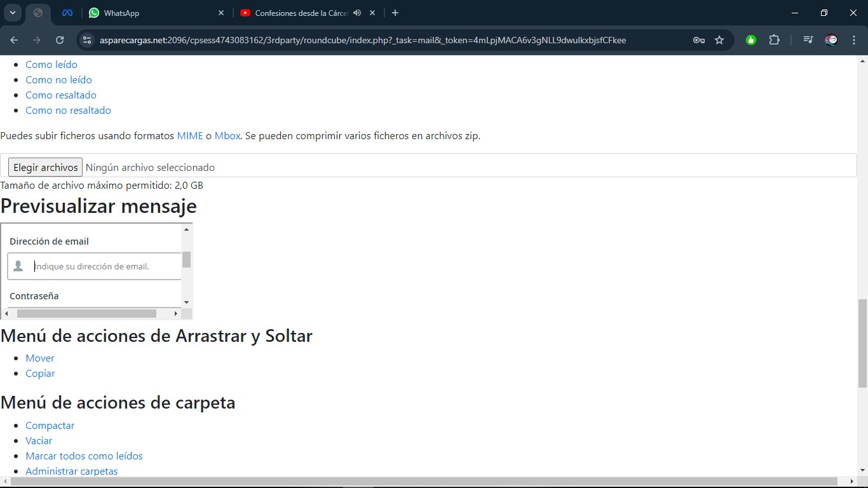This screenshot has height=488, width=868.
Task: View site information icon in address bar
Action: click(87, 40)
